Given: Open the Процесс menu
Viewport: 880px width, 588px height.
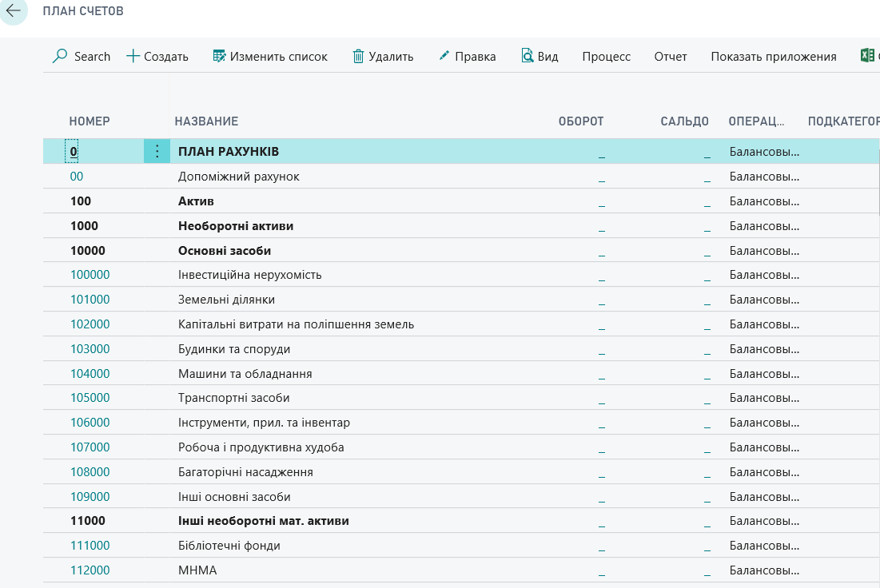Looking at the screenshot, I should (606, 57).
